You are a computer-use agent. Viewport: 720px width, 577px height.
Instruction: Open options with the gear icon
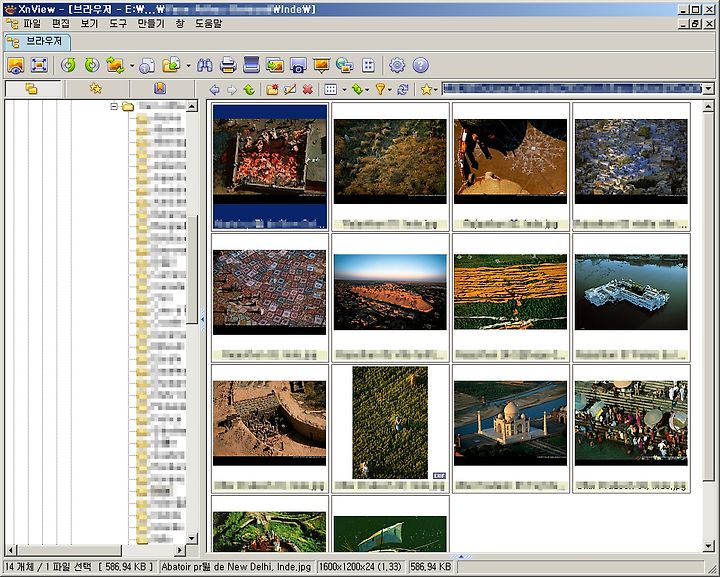pyautogui.click(x=397, y=65)
